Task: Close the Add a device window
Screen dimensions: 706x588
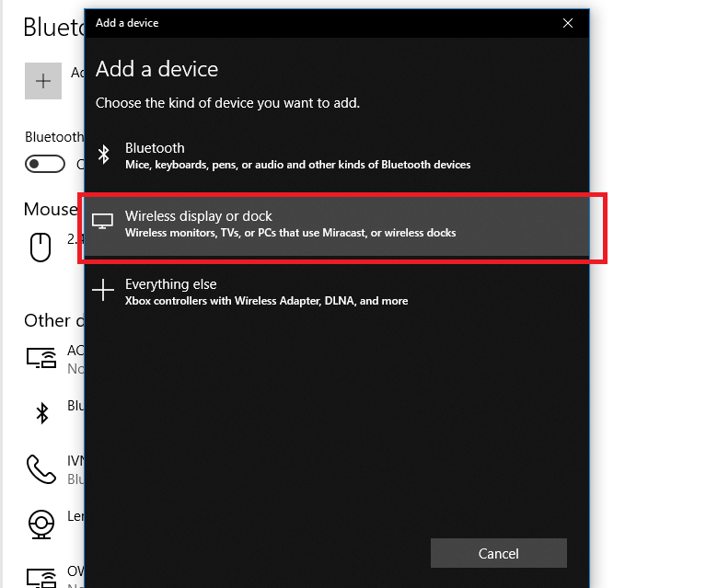Action: (x=568, y=23)
